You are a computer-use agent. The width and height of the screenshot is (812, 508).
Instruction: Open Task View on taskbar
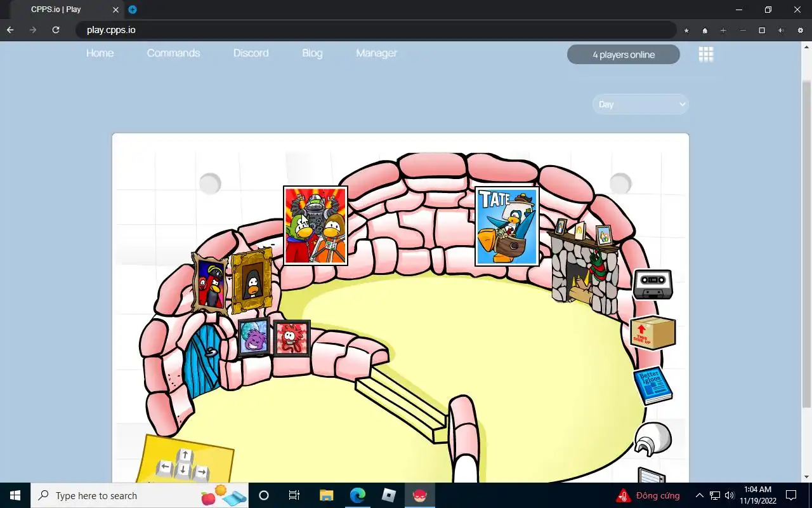(294, 495)
